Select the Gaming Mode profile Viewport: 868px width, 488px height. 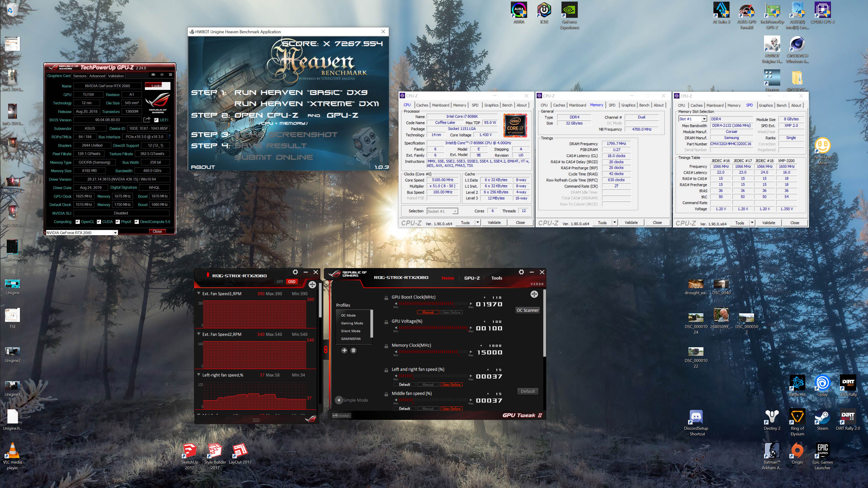click(352, 323)
